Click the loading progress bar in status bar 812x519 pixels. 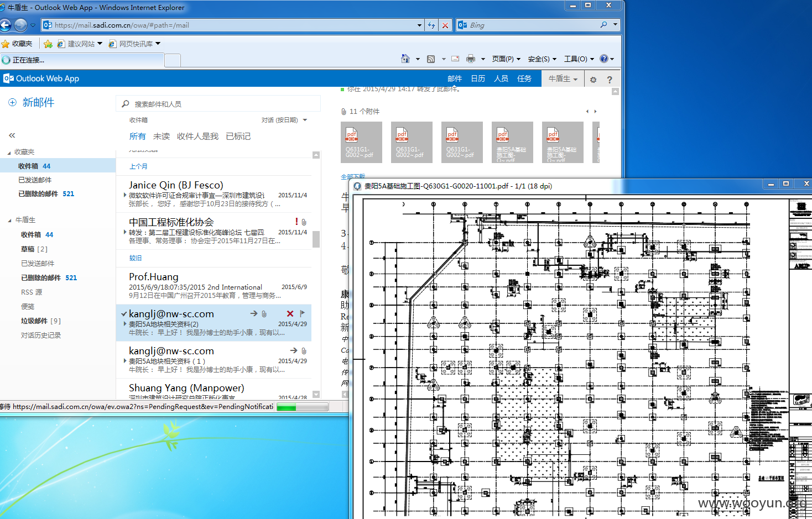click(302, 407)
